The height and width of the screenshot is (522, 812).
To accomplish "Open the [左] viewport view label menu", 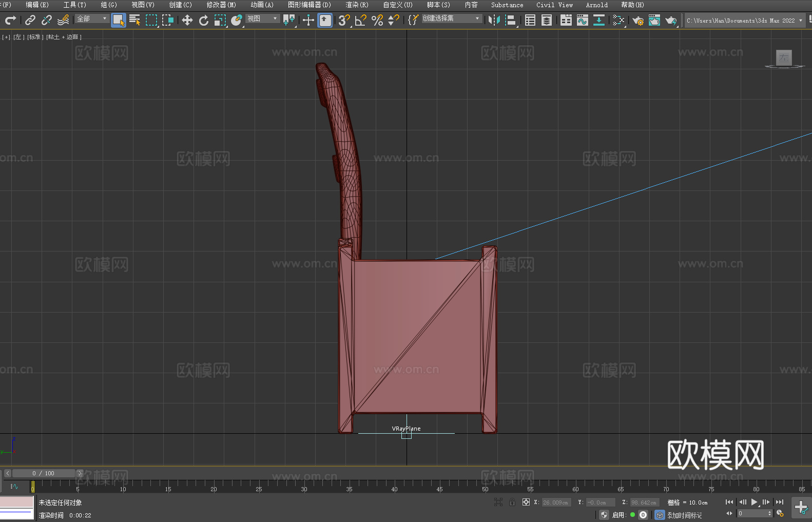I will [18, 37].
